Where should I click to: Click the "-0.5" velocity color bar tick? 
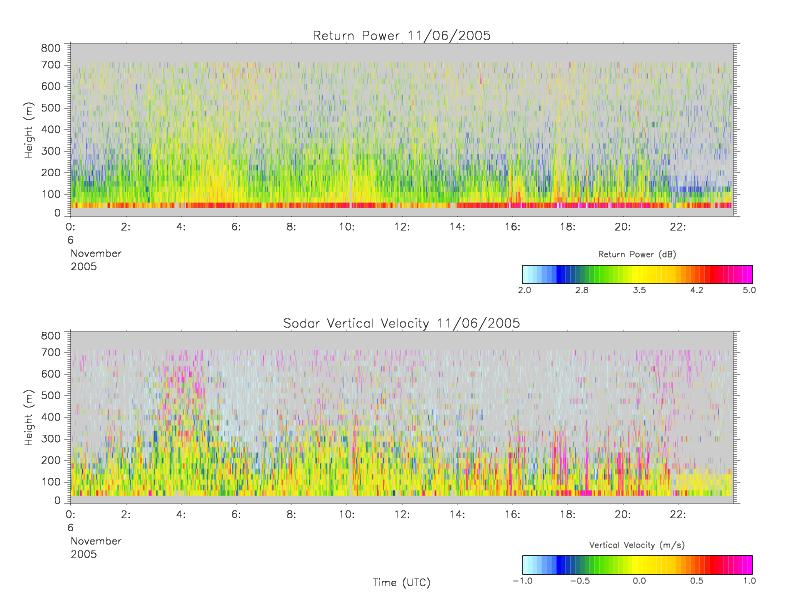(580, 581)
